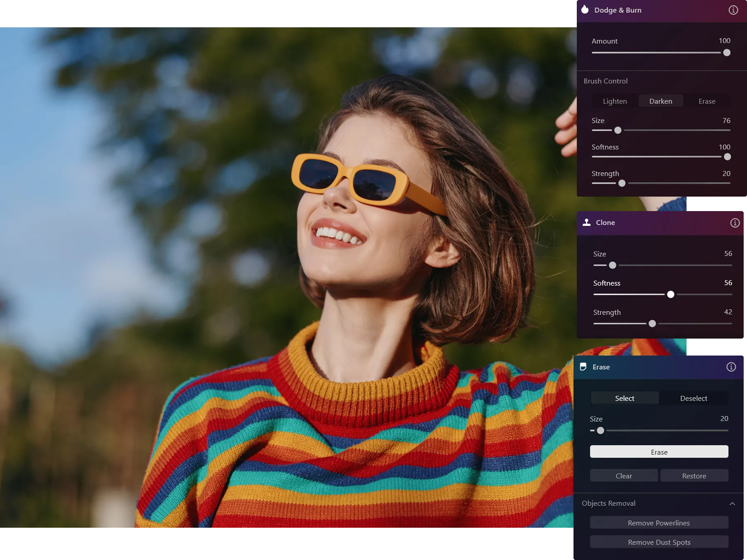Click the Objects Removal section label
This screenshot has height=560, width=747.
[608, 503]
